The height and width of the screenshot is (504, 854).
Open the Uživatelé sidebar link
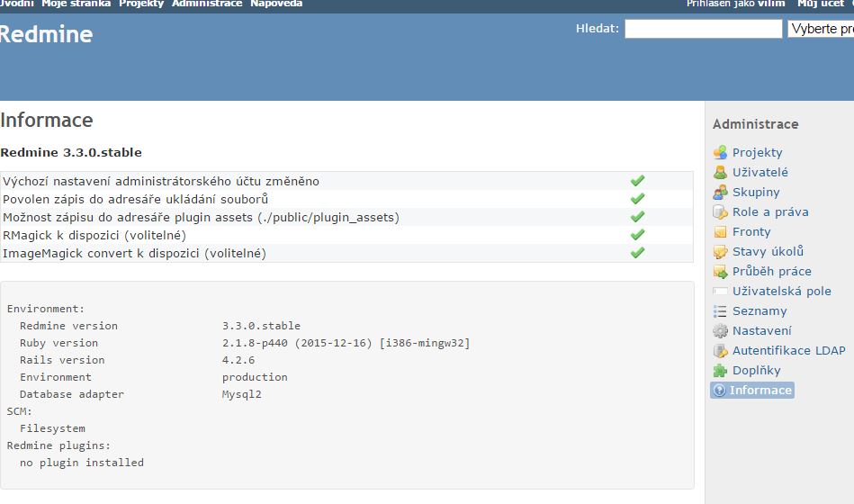click(x=760, y=172)
